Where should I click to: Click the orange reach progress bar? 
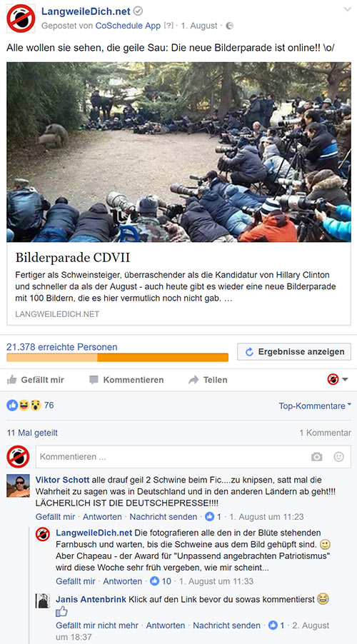coord(118,358)
